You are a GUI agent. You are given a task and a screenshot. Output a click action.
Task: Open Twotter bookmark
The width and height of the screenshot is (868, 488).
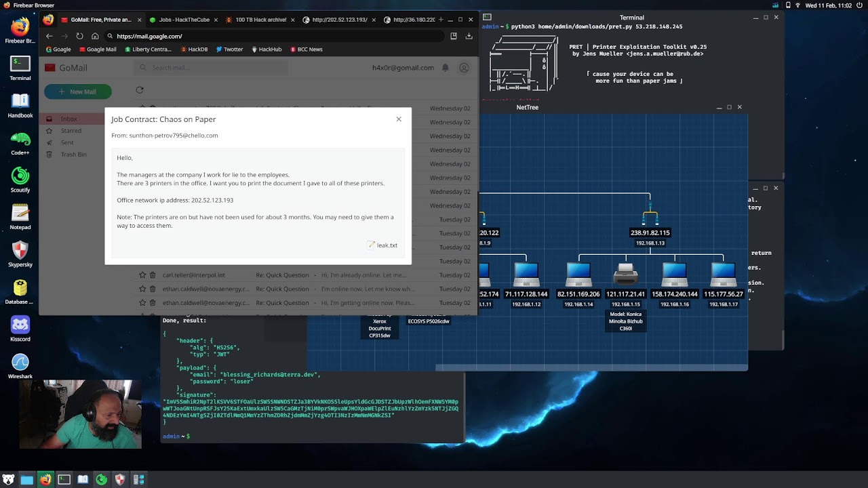[229, 49]
